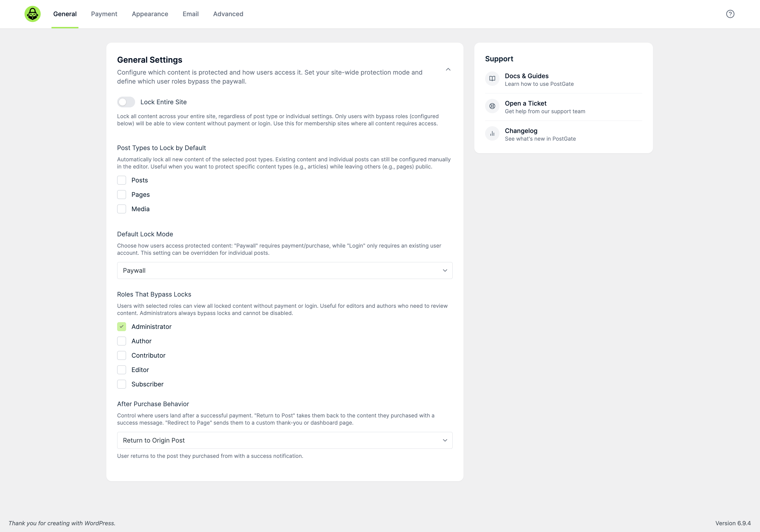Click the Changelog bar chart icon

[x=492, y=134]
